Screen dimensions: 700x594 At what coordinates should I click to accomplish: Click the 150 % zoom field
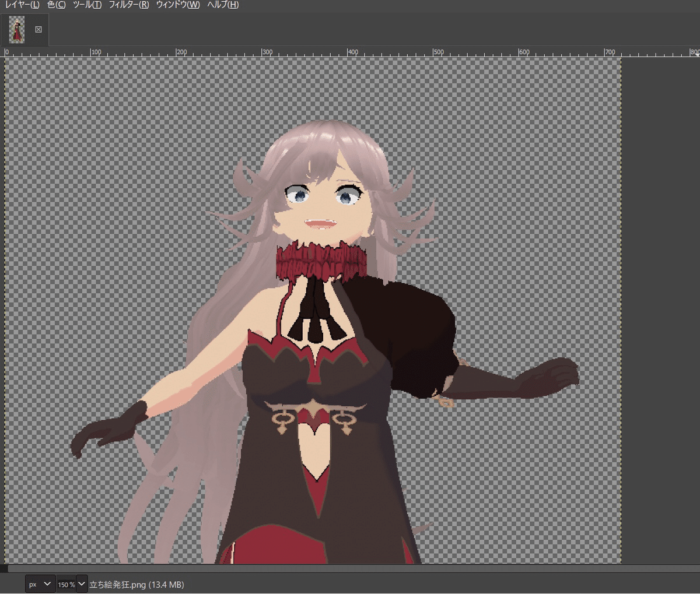(66, 584)
